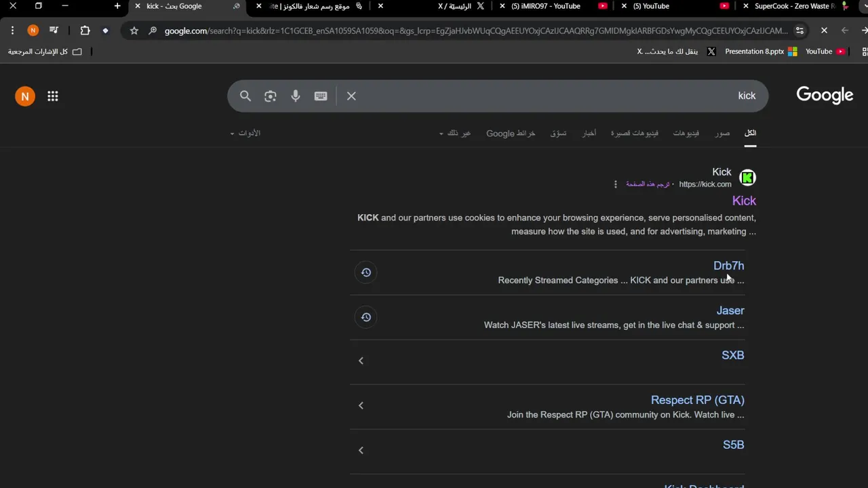
Task: Open three-dot options for Kick result
Action: (x=616, y=184)
